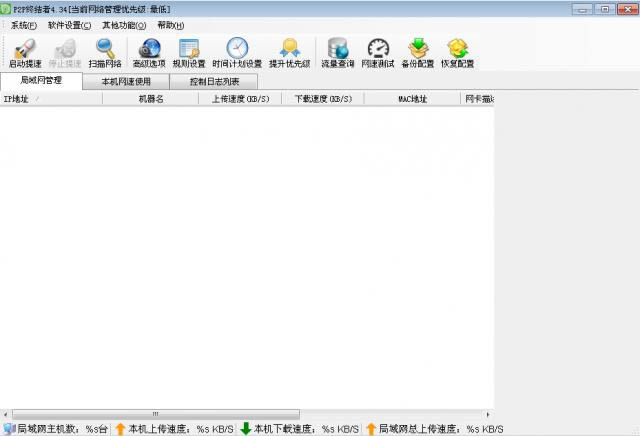640x436 pixels.
Task: Click the 启动提速 rocket icon
Action: [x=25, y=52]
